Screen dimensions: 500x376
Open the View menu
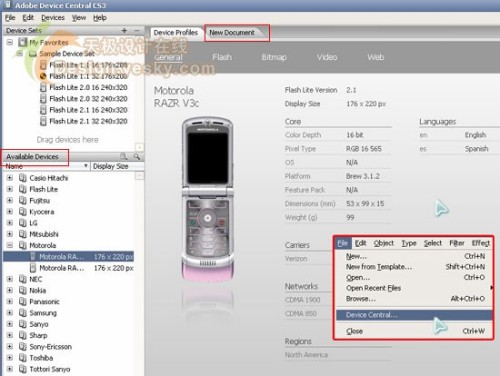pos(79,18)
